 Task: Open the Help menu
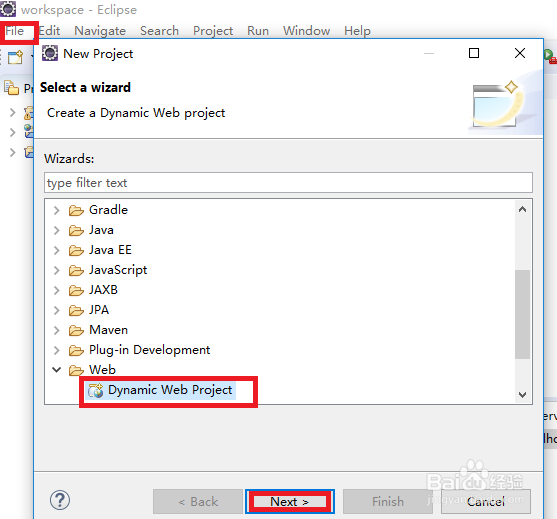357,31
